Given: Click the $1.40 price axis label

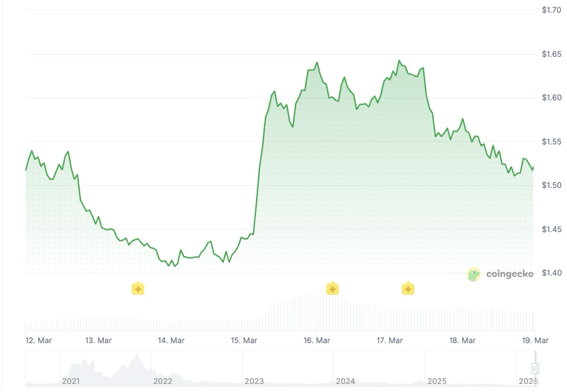Looking at the screenshot, I should tap(552, 273).
